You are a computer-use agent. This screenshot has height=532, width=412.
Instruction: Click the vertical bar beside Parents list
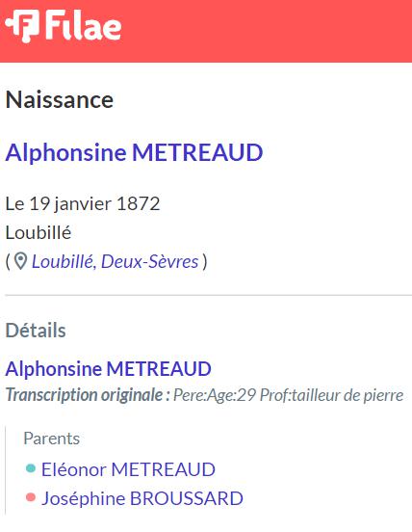coord(6,471)
